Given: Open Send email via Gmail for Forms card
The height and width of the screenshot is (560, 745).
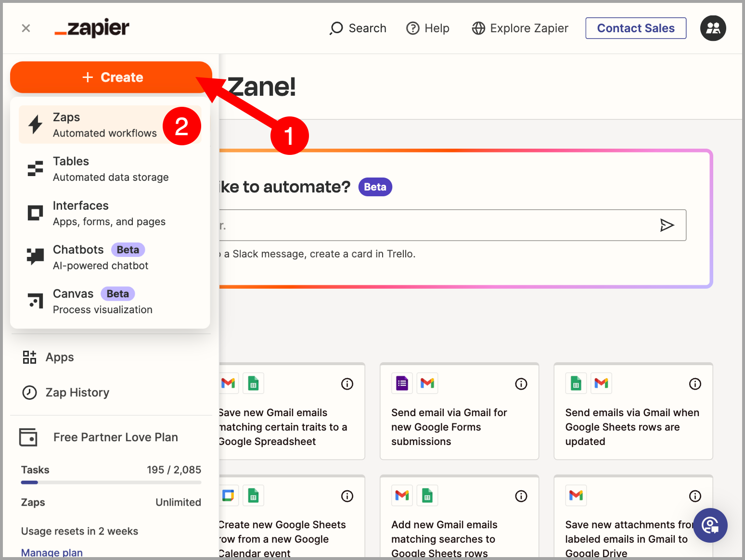Looking at the screenshot, I should click(x=460, y=411).
